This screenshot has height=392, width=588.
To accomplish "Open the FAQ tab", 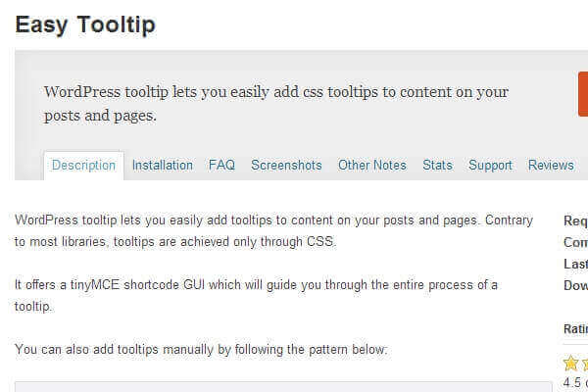I will pyautogui.click(x=221, y=166).
